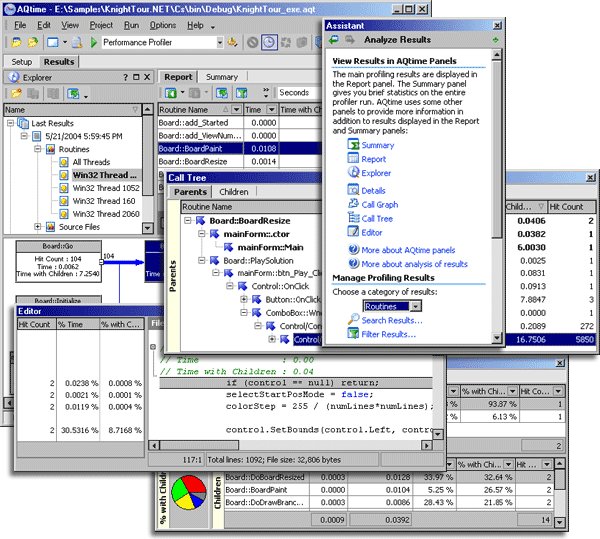Image resolution: width=600 pixels, height=539 pixels.
Task: Select the Board::BoardPaint row in Report
Action: 240,148
